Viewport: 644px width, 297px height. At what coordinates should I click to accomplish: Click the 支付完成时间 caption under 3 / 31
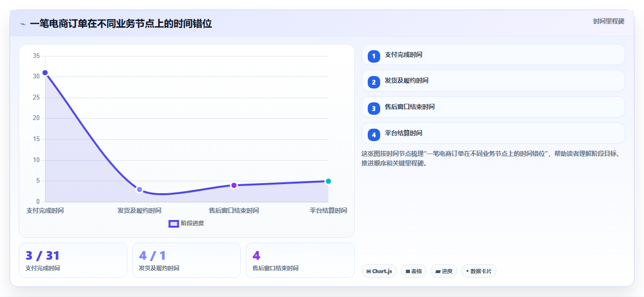[43, 268]
